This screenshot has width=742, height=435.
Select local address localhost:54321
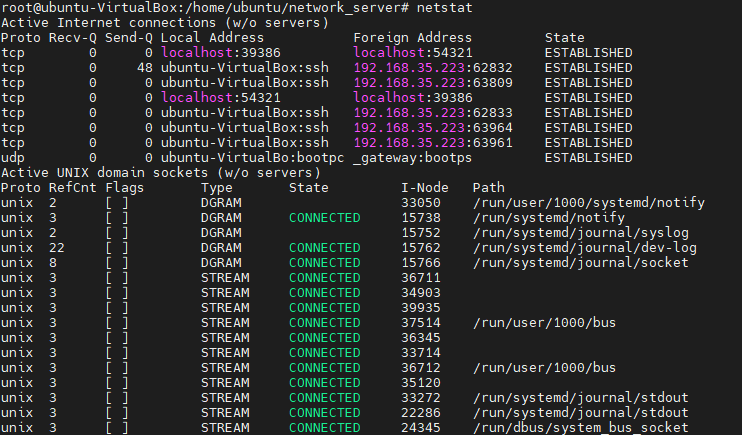point(221,98)
